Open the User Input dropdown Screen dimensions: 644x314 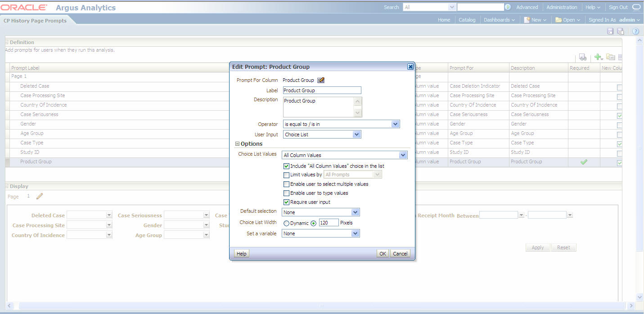click(x=356, y=135)
